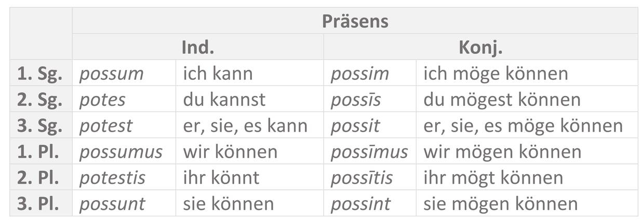Screen dimensions: 644x224
Task: Click the subjunctive form possint
Action: point(360,203)
